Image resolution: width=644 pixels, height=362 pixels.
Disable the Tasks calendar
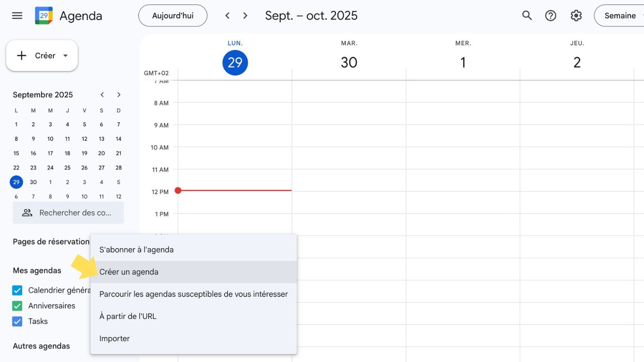tap(17, 321)
